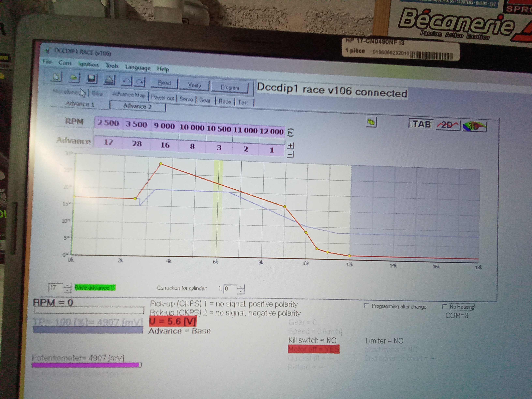Select the advance cell with value 16
This screenshot has width=532, height=399.
165,145
